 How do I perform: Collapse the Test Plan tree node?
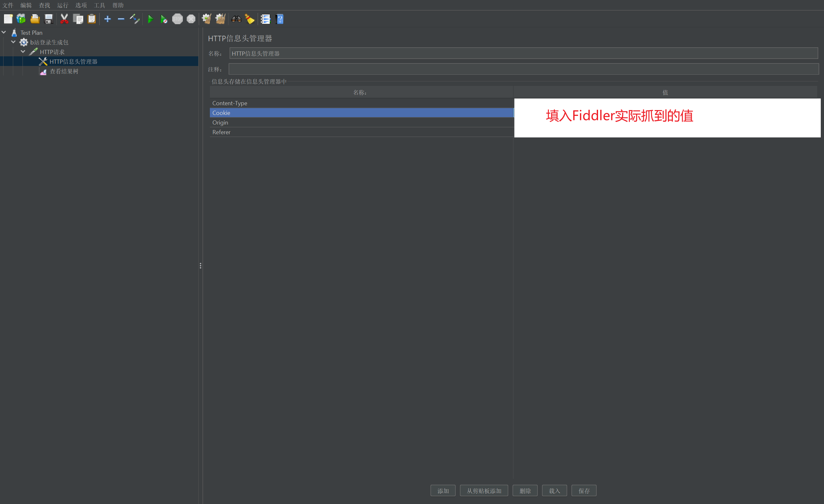pos(4,33)
